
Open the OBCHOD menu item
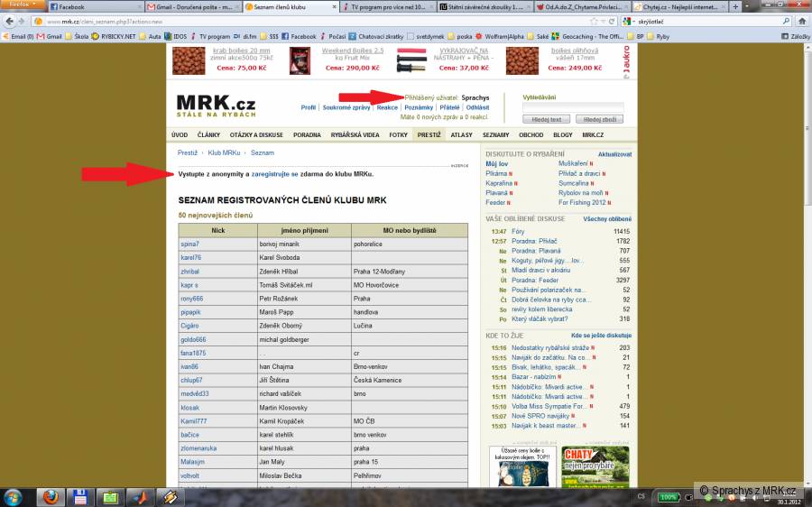point(531,135)
